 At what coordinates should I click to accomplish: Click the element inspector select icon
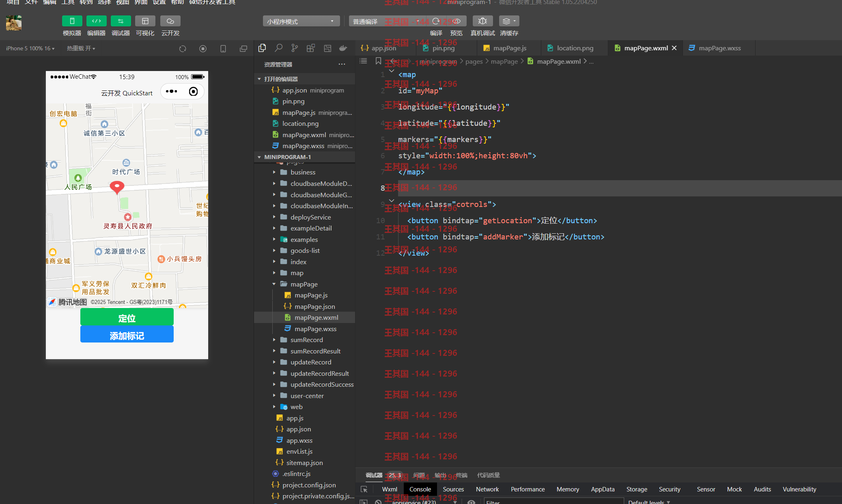pos(364,489)
